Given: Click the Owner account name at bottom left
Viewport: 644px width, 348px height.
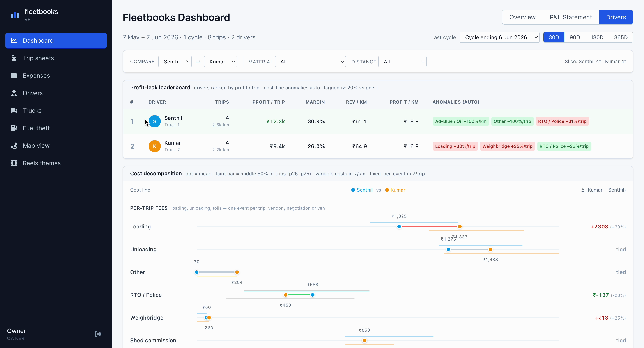Looking at the screenshot, I should (16, 331).
